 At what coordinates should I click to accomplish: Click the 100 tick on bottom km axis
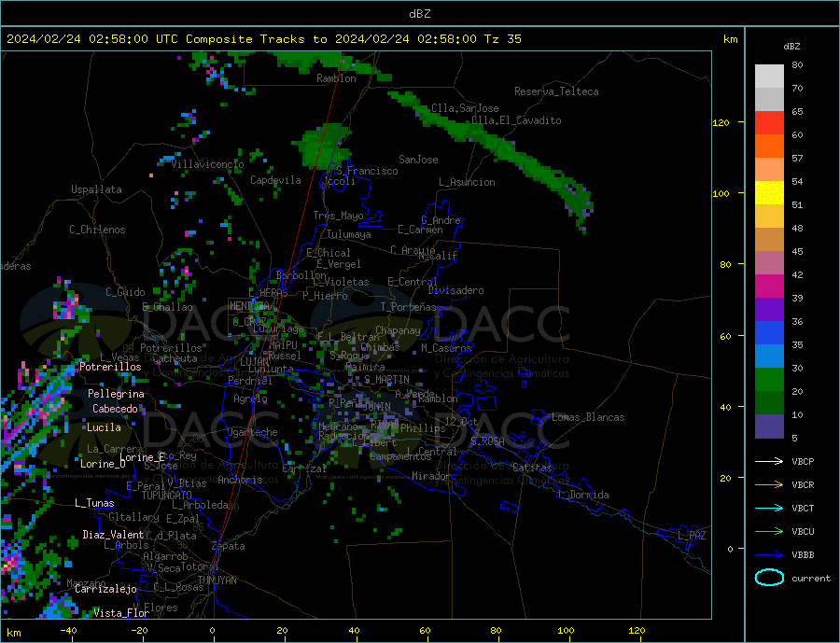point(566,631)
